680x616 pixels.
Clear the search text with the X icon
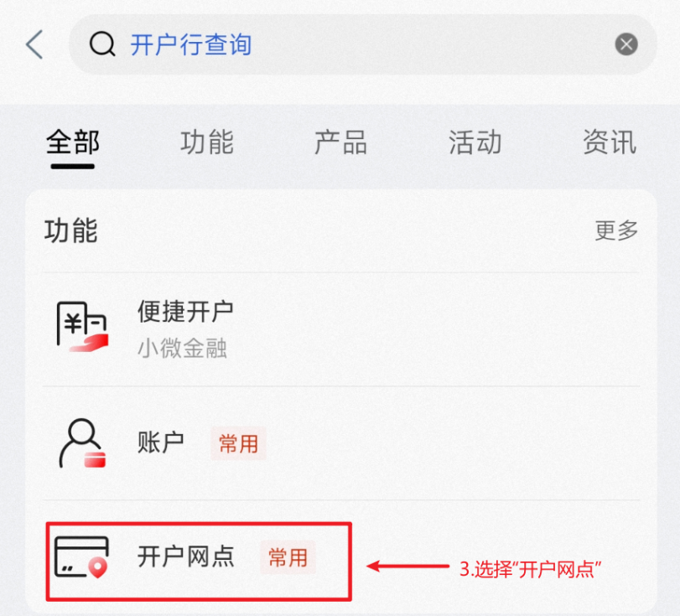point(625,44)
